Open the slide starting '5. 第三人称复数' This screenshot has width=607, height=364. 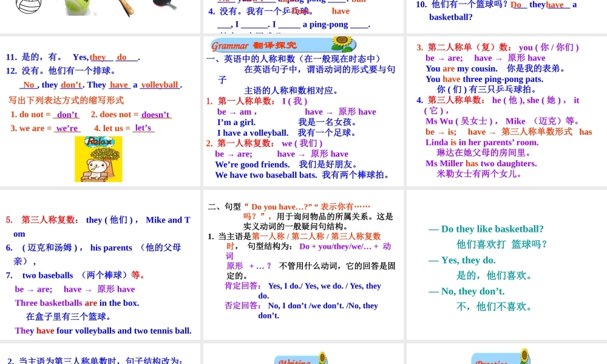coord(100,265)
